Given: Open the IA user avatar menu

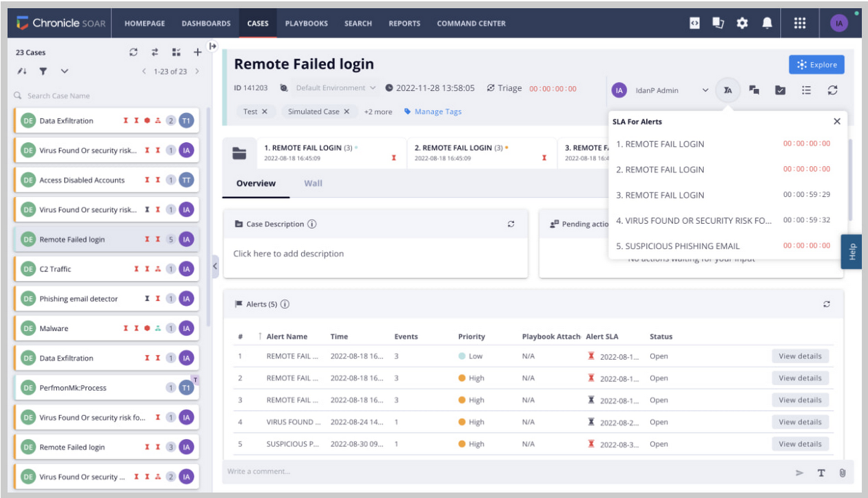Looking at the screenshot, I should tap(839, 23).
